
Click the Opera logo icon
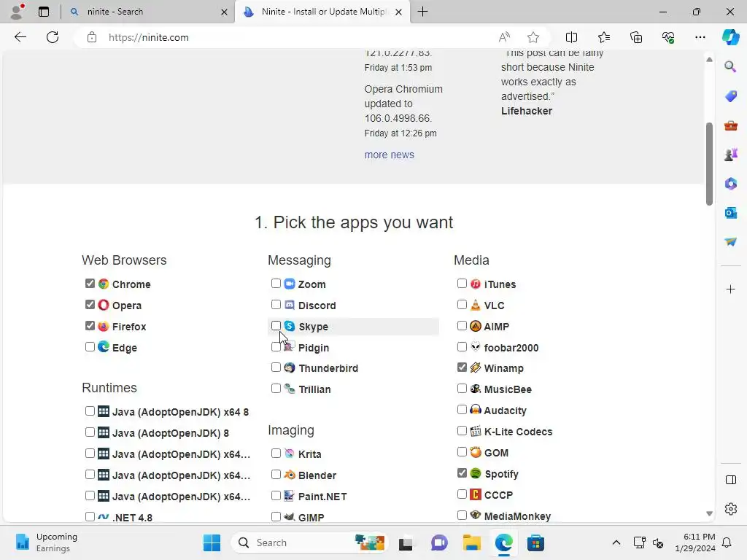coord(104,305)
